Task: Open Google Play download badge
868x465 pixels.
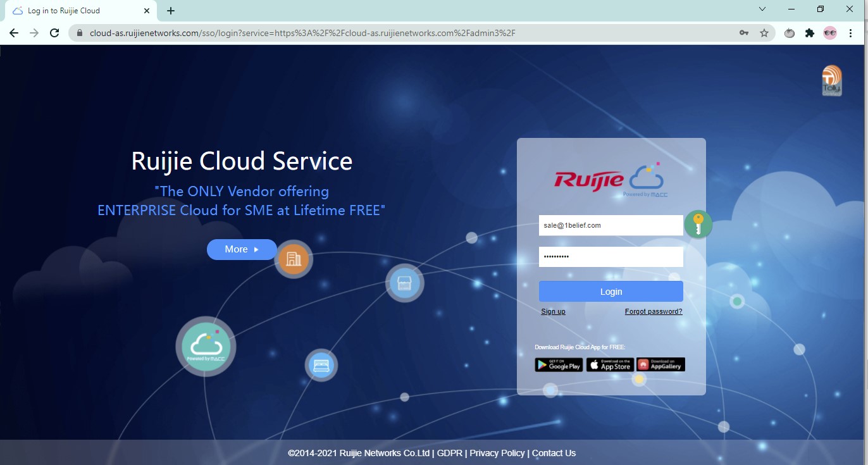Action: click(559, 364)
